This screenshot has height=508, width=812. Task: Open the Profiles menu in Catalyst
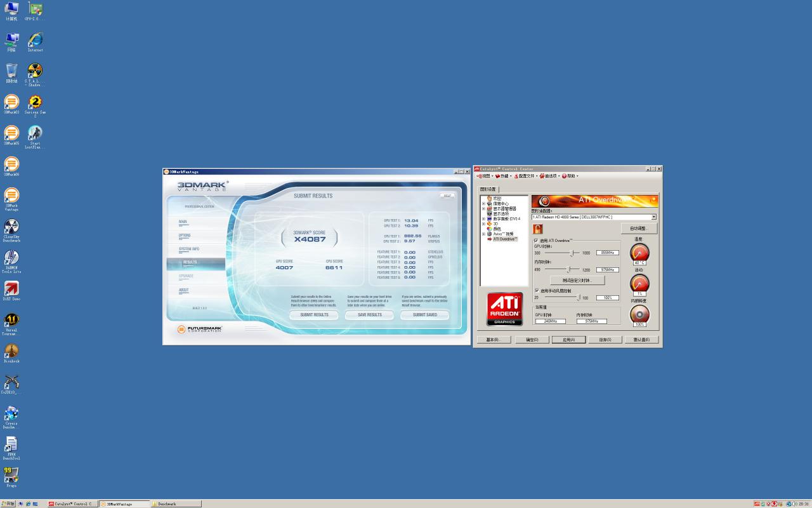click(x=526, y=176)
